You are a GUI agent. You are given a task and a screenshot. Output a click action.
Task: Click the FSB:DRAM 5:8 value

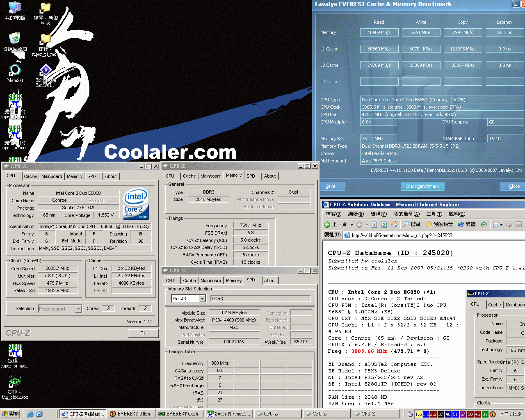[x=251, y=233]
